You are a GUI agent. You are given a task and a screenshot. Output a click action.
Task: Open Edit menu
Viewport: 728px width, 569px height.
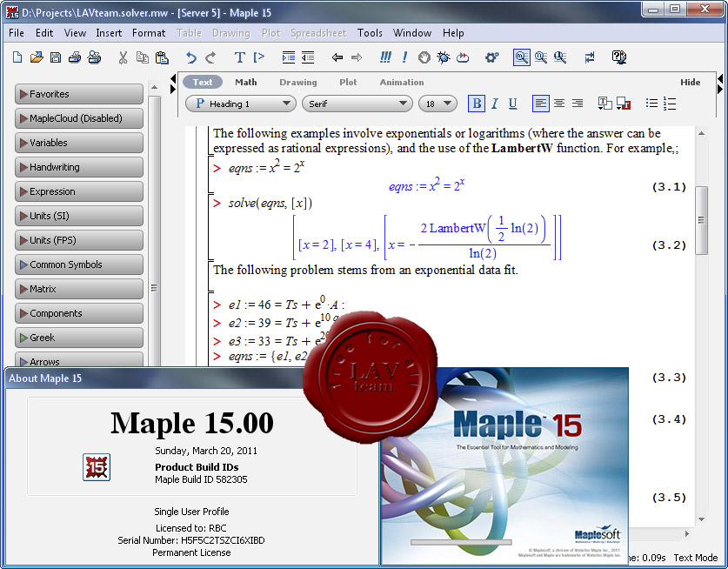point(44,33)
